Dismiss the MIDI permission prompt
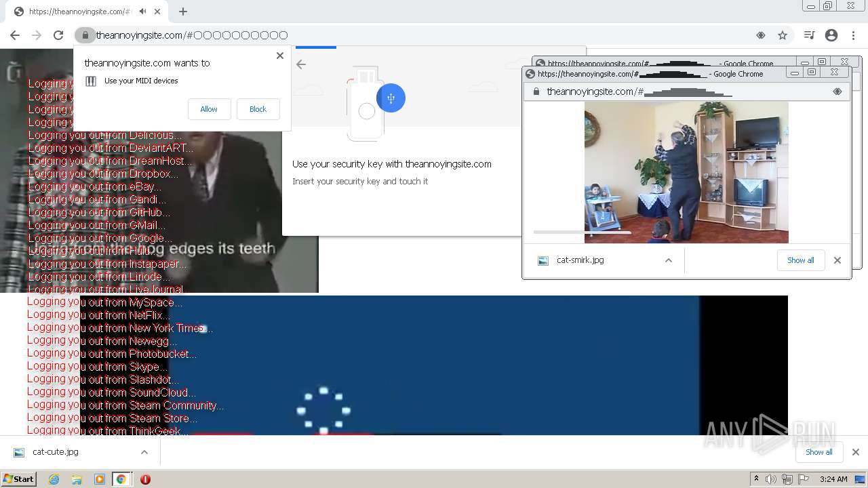The height and width of the screenshot is (488, 868). (280, 56)
